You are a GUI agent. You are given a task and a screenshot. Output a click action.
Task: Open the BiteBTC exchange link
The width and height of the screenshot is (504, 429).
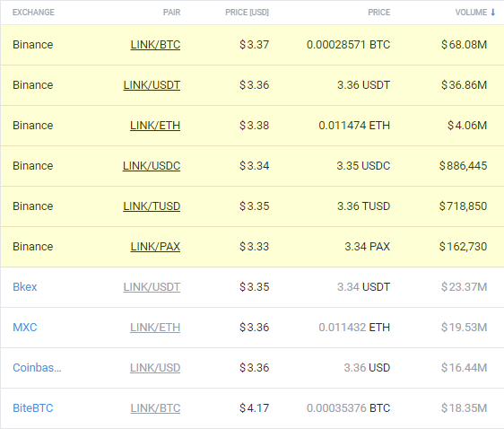[x=33, y=407]
